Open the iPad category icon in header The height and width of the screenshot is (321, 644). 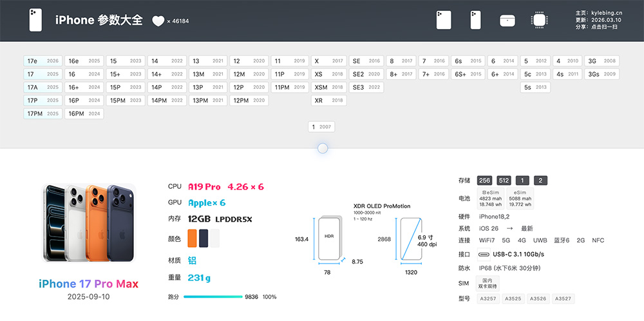coord(444,20)
